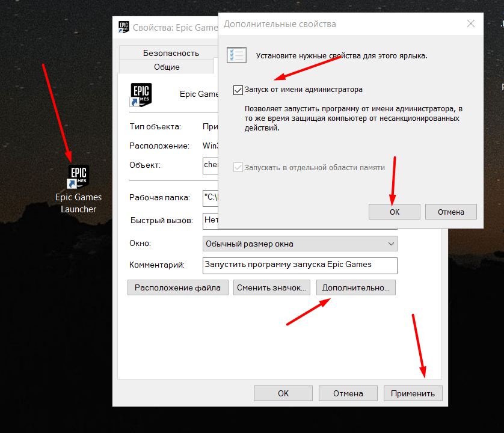Enable 'Запуск от имени администратора' checkbox

click(238, 90)
